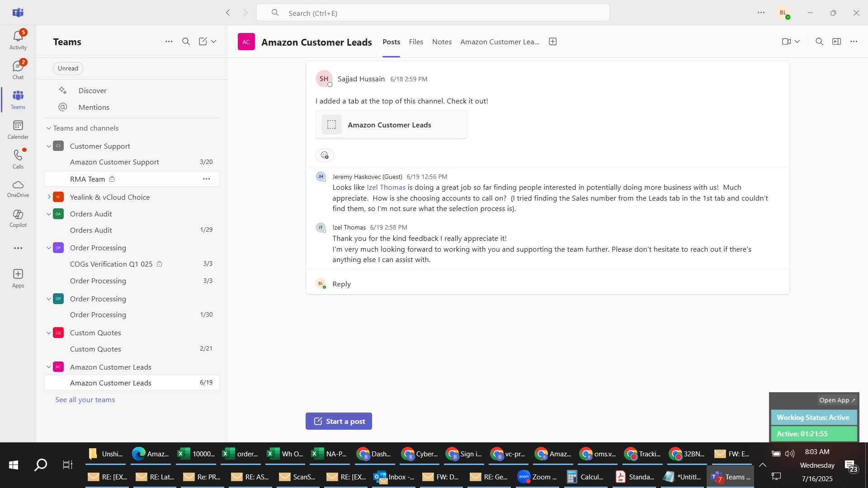Image resolution: width=868 pixels, height=488 pixels.
Task: Collapse the Teams and channels section
Action: pyautogui.click(x=49, y=128)
